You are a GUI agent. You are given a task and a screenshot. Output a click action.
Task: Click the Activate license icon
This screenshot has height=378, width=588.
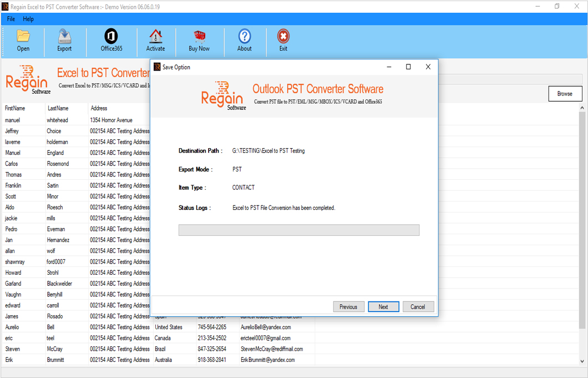pos(155,40)
